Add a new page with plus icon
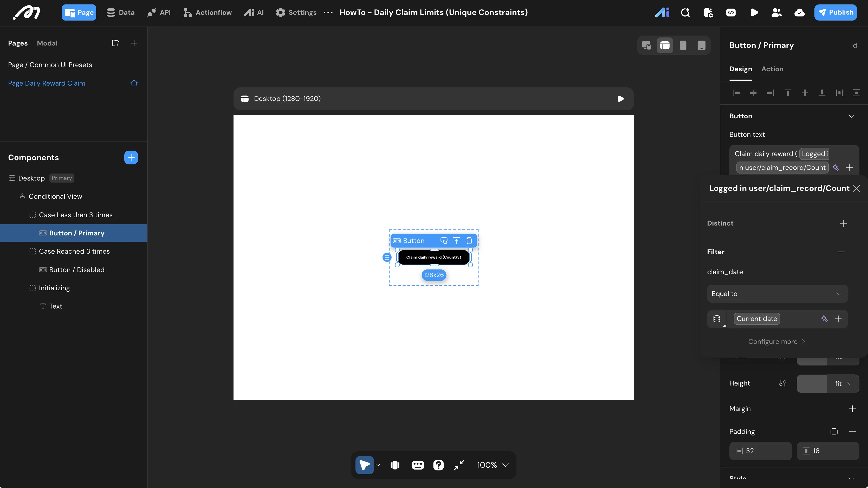 (x=134, y=43)
